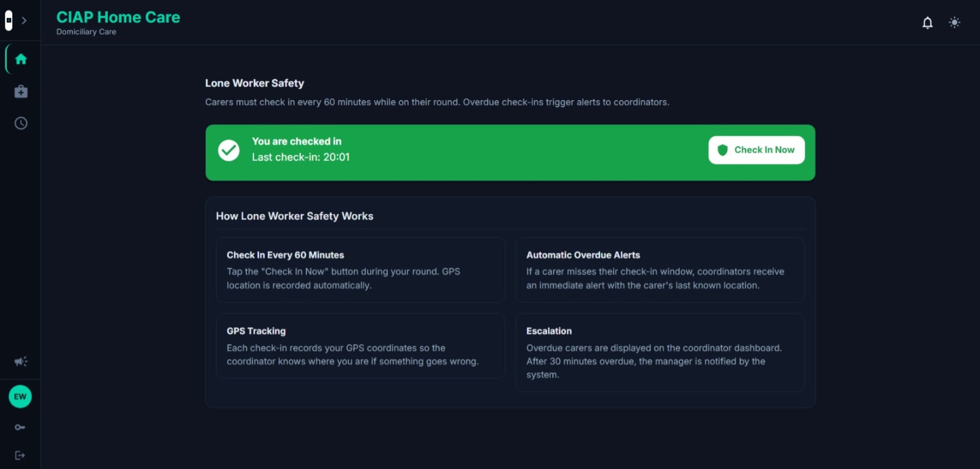Select the 'Automatic Overdue Alerts' card heading

click(583, 255)
